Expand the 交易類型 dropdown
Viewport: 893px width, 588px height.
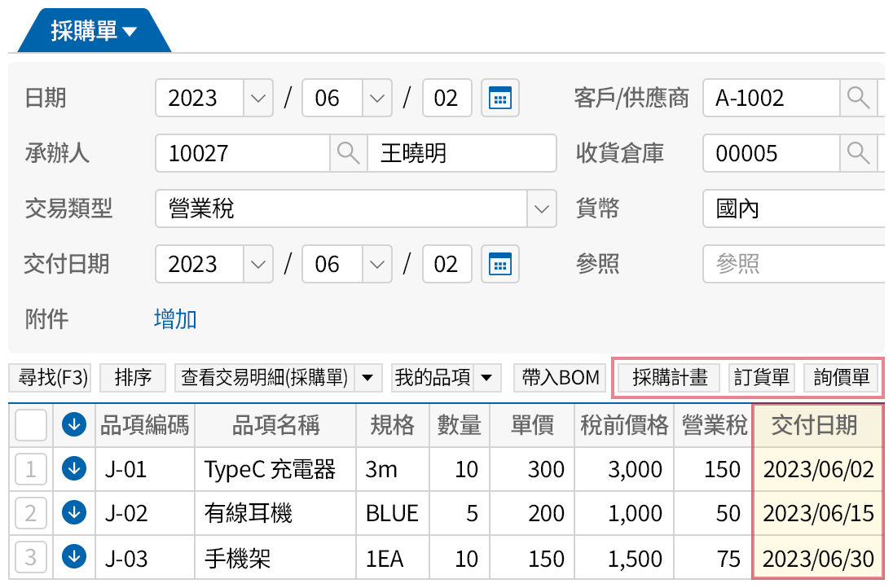540,208
